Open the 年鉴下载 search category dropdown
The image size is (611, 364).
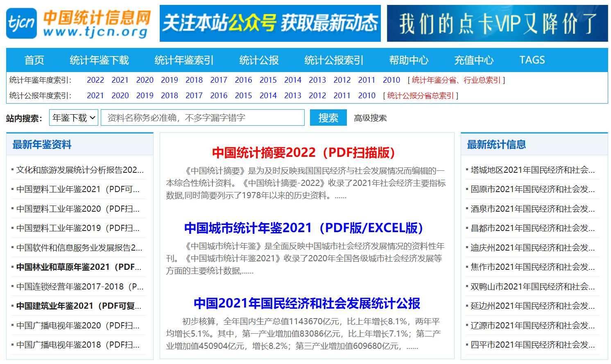(x=73, y=118)
